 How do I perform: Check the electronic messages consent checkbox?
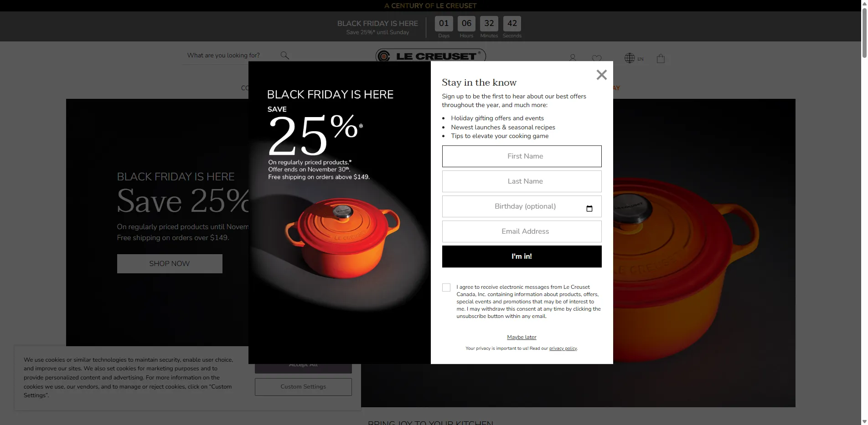pyautogui.click(x=446, y=287)
